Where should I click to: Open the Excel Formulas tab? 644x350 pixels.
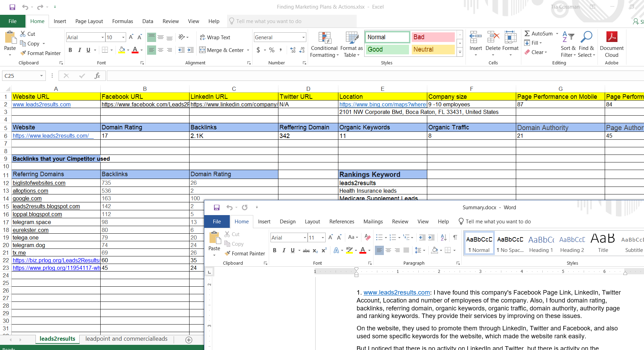(x=123, y=21)
